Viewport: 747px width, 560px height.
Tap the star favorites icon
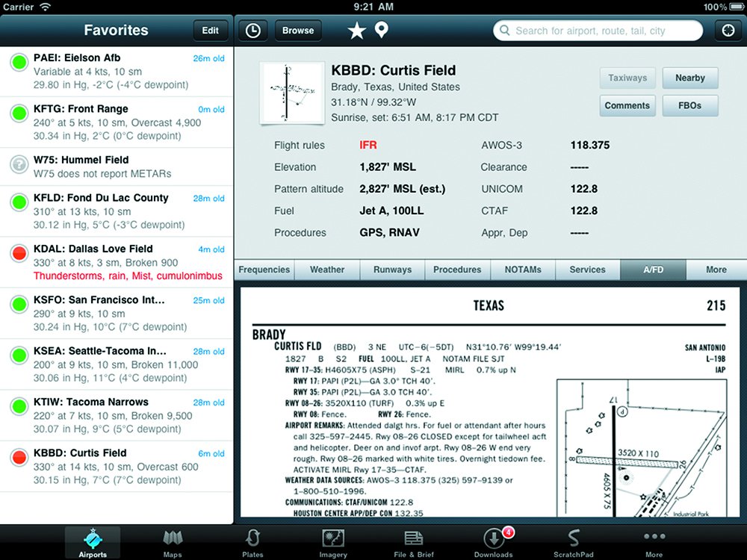[356, 31]
